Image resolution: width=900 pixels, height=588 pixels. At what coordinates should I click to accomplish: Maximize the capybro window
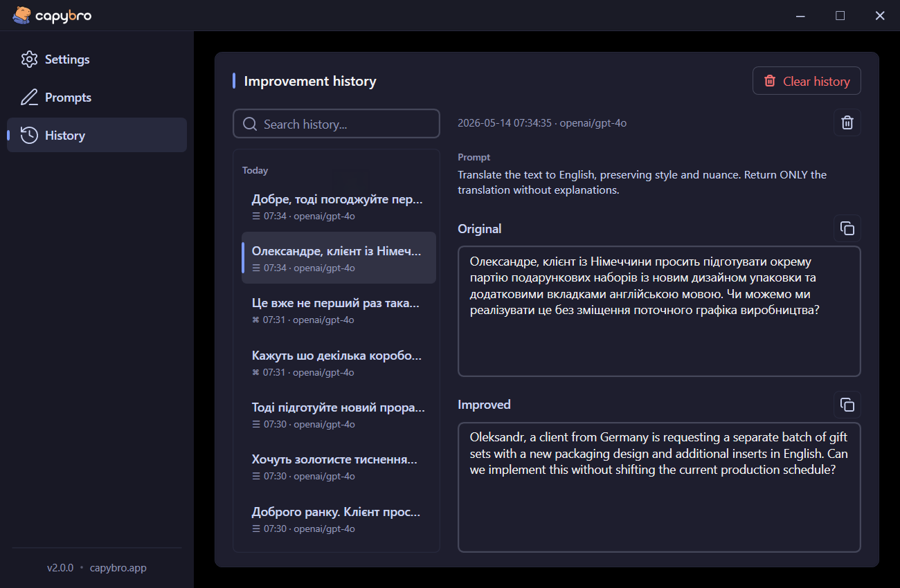pos(840,15)
